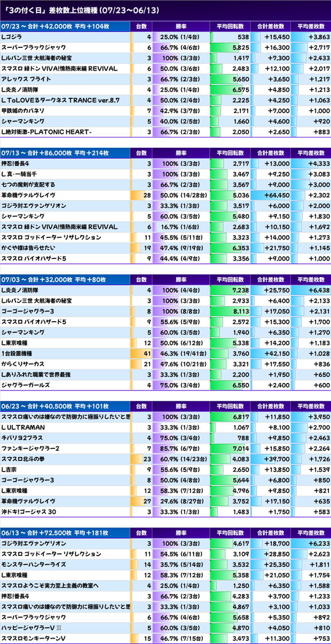The width and height of the screenshot is (331, 644).
Task: Click ジャグラーガールズ machine name
Action: 26,385
